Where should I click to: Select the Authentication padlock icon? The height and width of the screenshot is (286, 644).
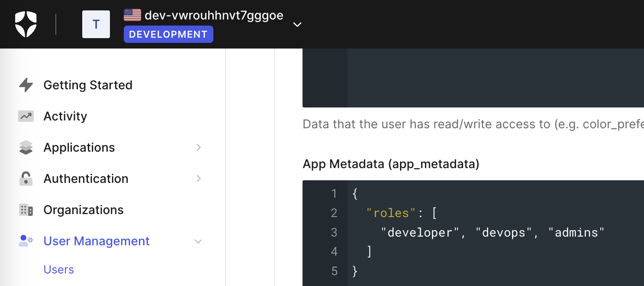tap(26, 179)
